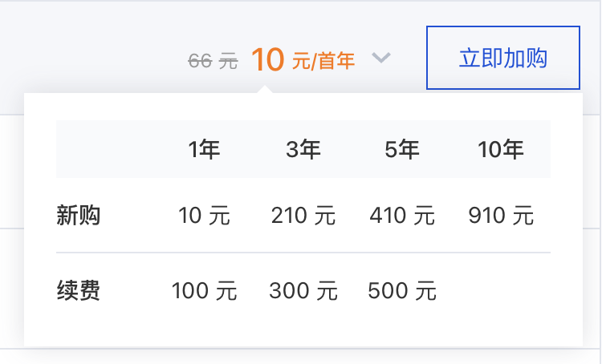
Task: Click the 500 元 renewal price
Action: (402, 291)
